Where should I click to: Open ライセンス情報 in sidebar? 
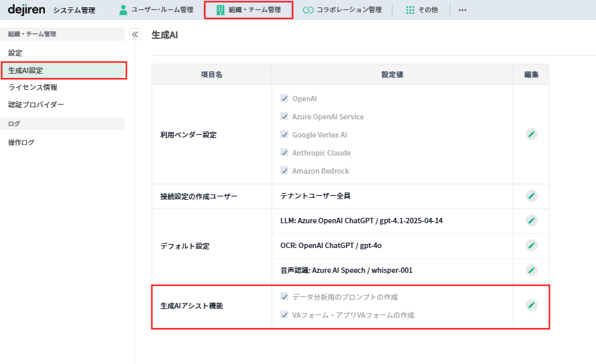(33, 87)
